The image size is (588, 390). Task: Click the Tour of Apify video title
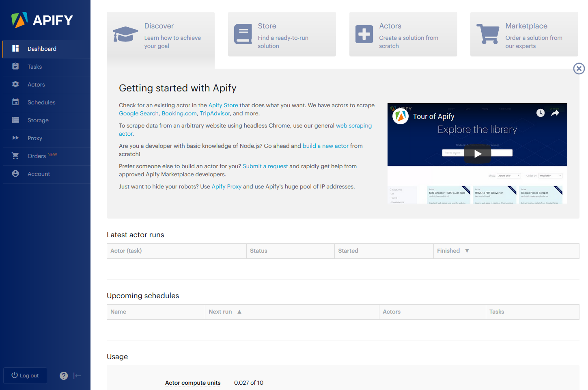pos(433,117)
